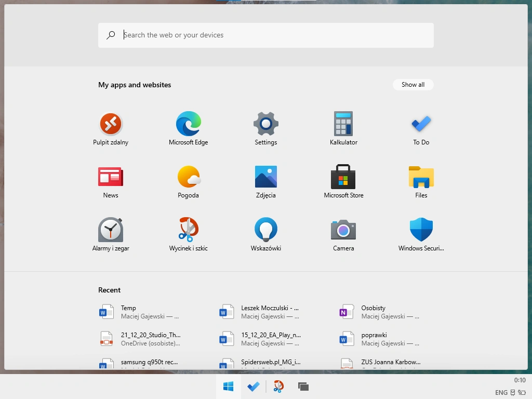Open the Zdjęcia photos app
This screenshot has height=399, width=532.
click(x=265, y=182)
